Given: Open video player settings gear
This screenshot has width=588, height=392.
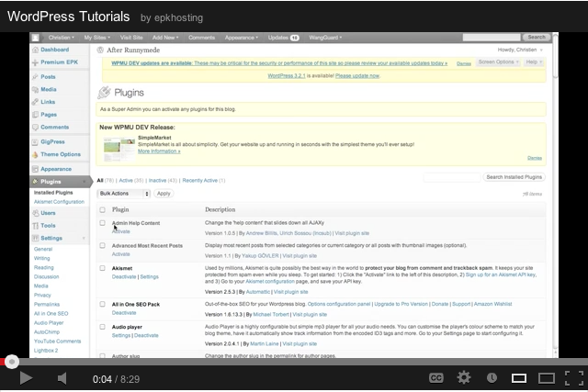Looking at the screenshot, I should (x=464, y=377).
